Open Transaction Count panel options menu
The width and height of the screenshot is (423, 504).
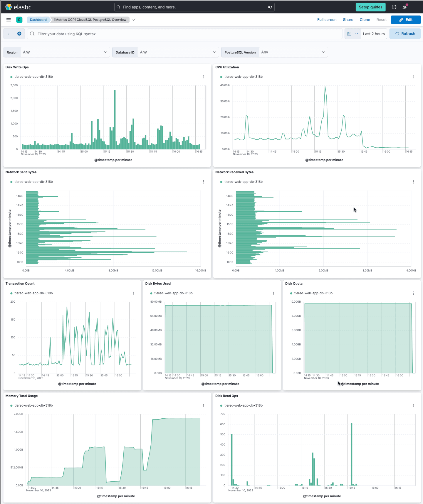tap(134, 293)
